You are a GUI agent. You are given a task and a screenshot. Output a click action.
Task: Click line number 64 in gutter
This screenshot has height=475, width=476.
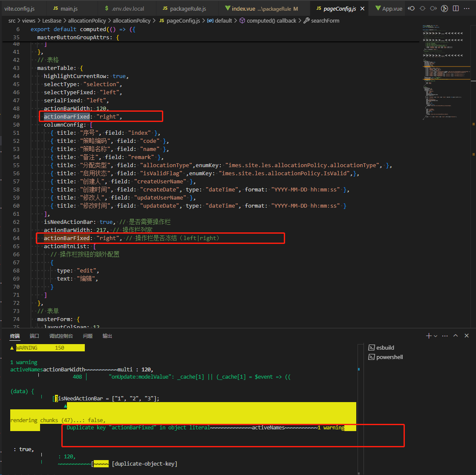point(16,238)
